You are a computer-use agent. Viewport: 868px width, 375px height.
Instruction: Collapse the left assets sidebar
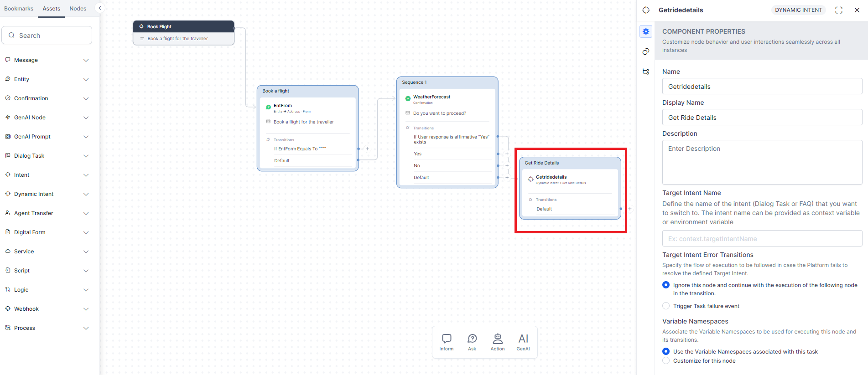[100, 8]
